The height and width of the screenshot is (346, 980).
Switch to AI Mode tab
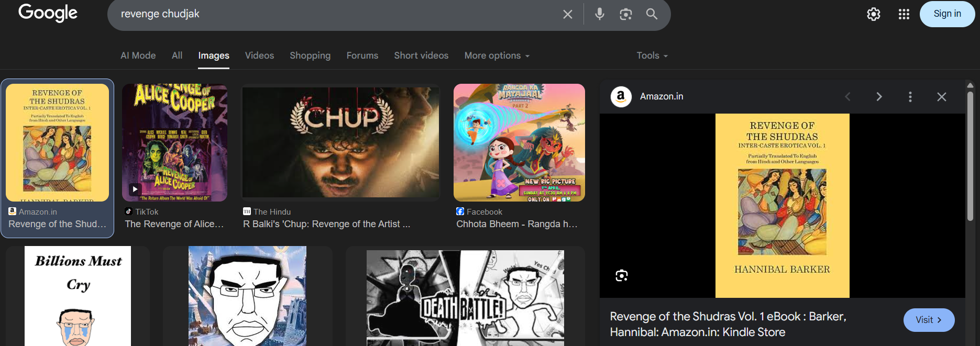[138, 55]
